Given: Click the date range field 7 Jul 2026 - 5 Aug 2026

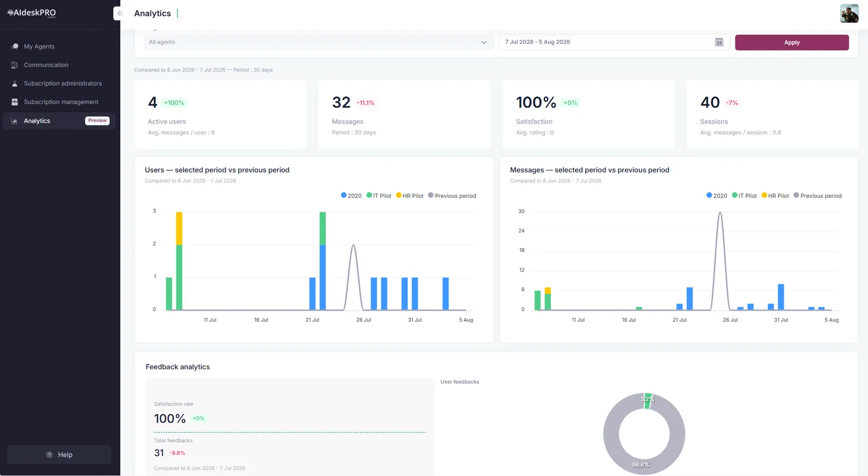Looking at the screenshot, I should (614, 42).
